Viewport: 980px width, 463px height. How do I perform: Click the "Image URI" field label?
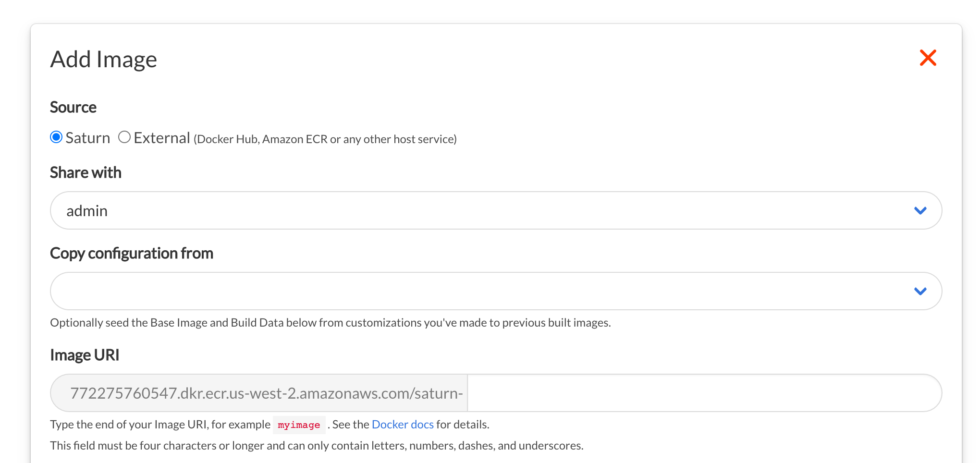85,355
